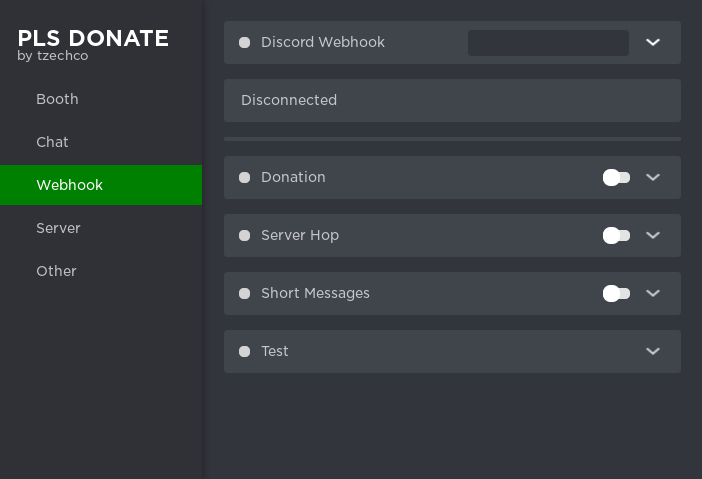Screen dimensions: 702x479
Task: Focus the Discord Webhook URL field
Action: [548, 43]
